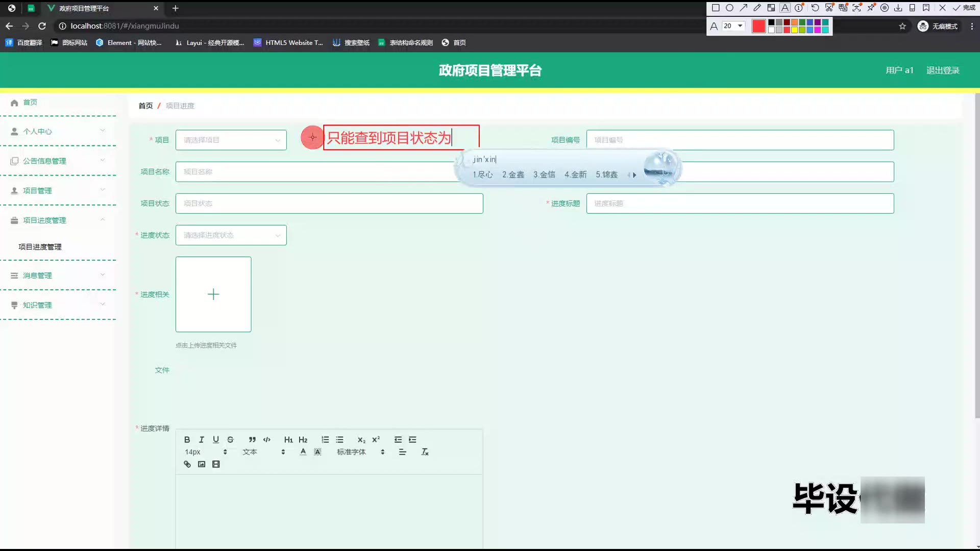This screenshot has width=980, height=551.
Task: Toggle strikethrough formatting in the editor
Action: (230, 439)
